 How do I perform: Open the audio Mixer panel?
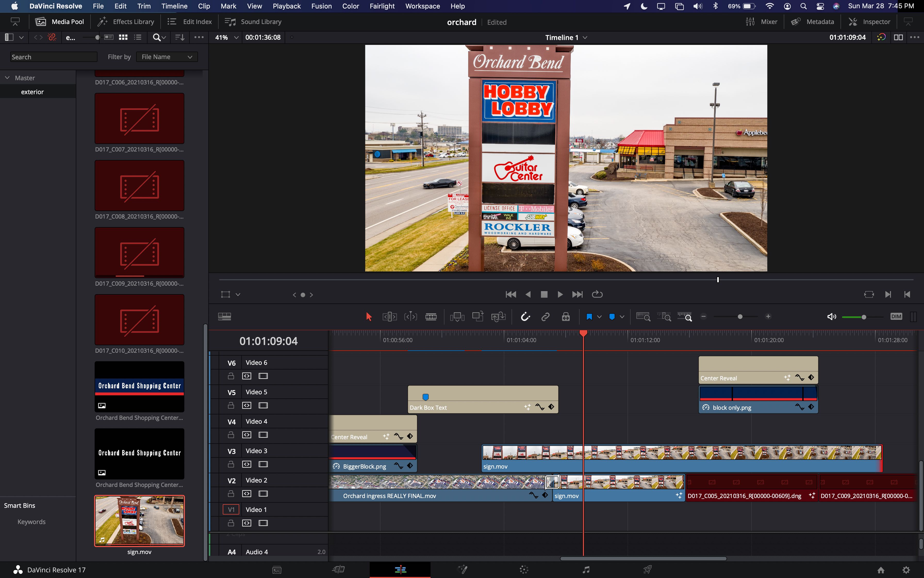click(x=761, y=22)
